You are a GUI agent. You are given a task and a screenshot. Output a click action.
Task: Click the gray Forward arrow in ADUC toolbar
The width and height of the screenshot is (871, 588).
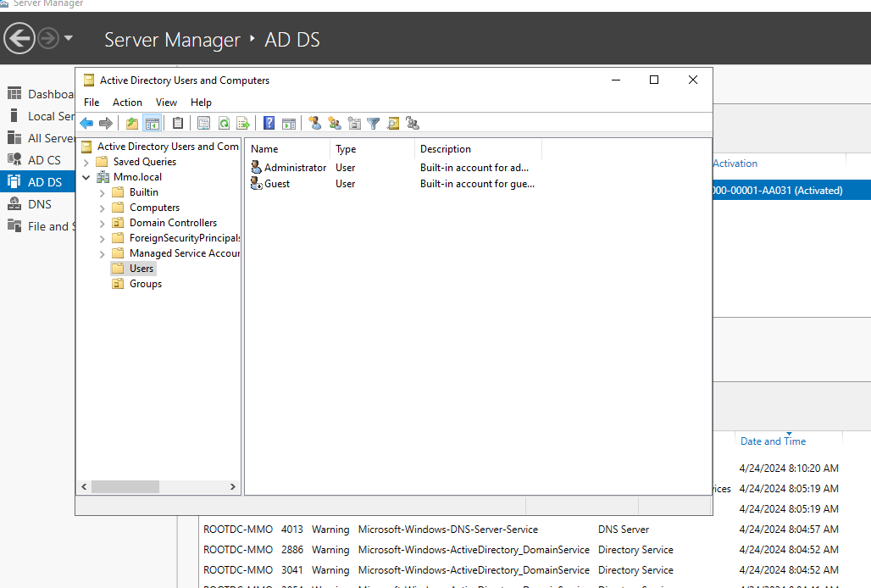click(x=106, y=123)
